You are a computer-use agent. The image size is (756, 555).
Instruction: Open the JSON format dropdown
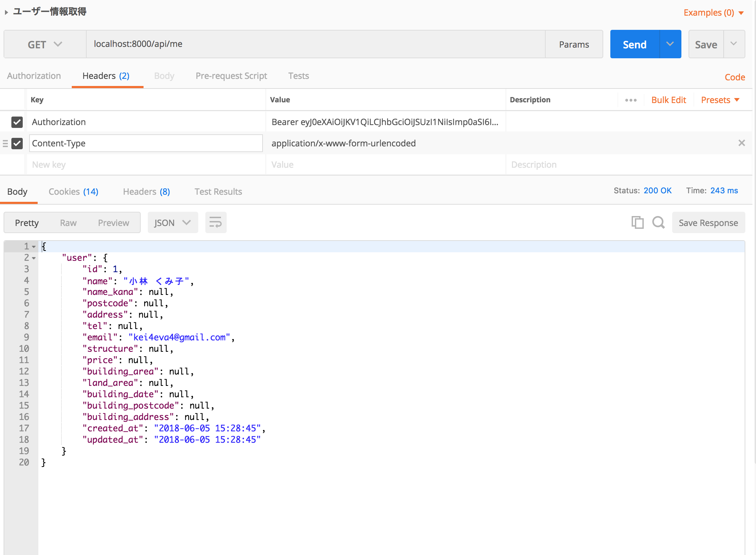(x=173, y=222)
